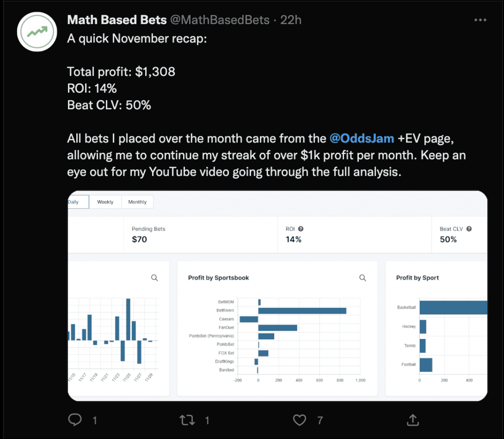This screenshot has width=504, height=439.
Task: Click magnifier on Profit by Sportsbook chart
Action: [363, 278]
